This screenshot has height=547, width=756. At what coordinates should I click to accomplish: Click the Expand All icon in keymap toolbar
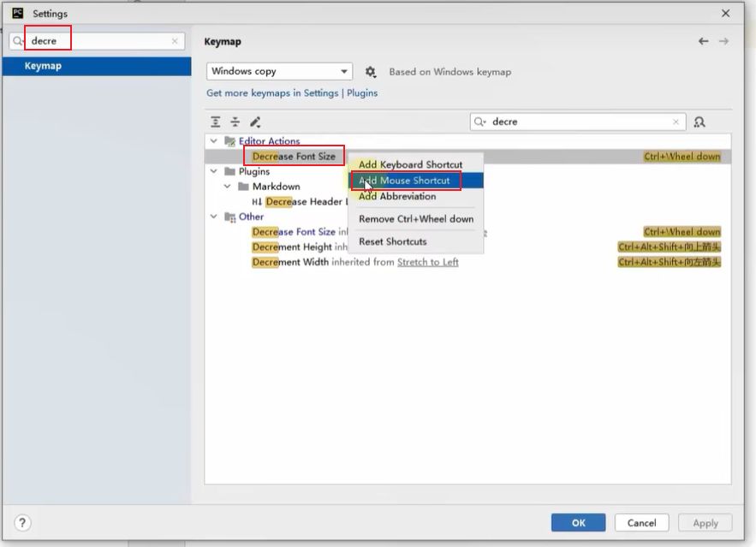tap(216, 122)
